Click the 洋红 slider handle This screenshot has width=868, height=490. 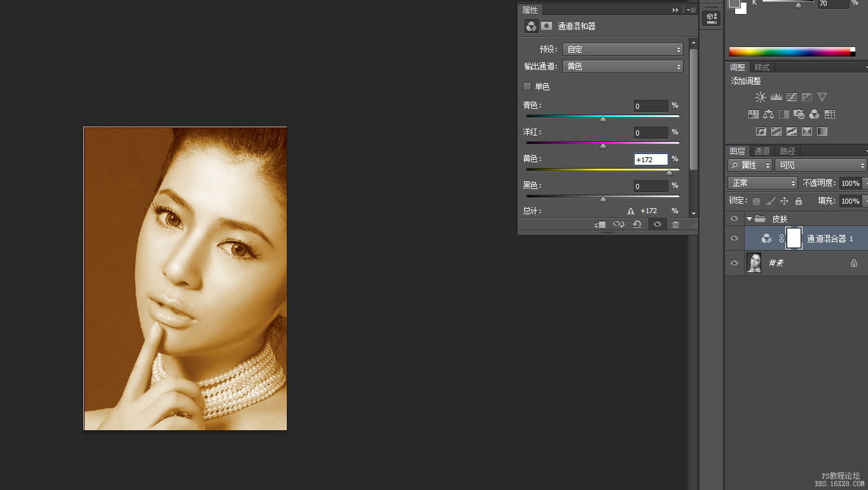(603, 146)
